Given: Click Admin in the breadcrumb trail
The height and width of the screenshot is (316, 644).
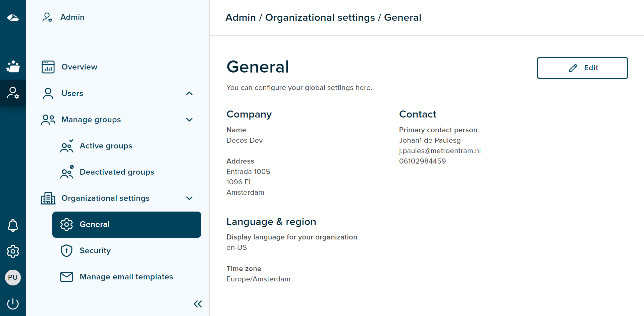Looking at the screenshot, I should pos(240,17).
